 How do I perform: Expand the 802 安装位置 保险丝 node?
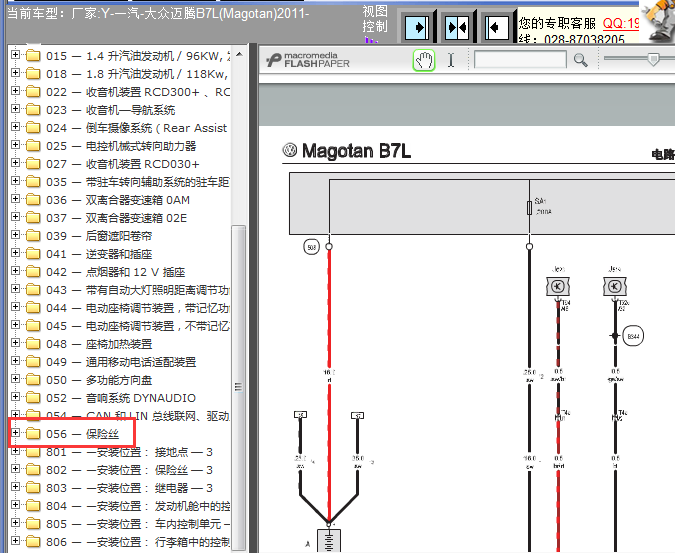tap(15, 469)
